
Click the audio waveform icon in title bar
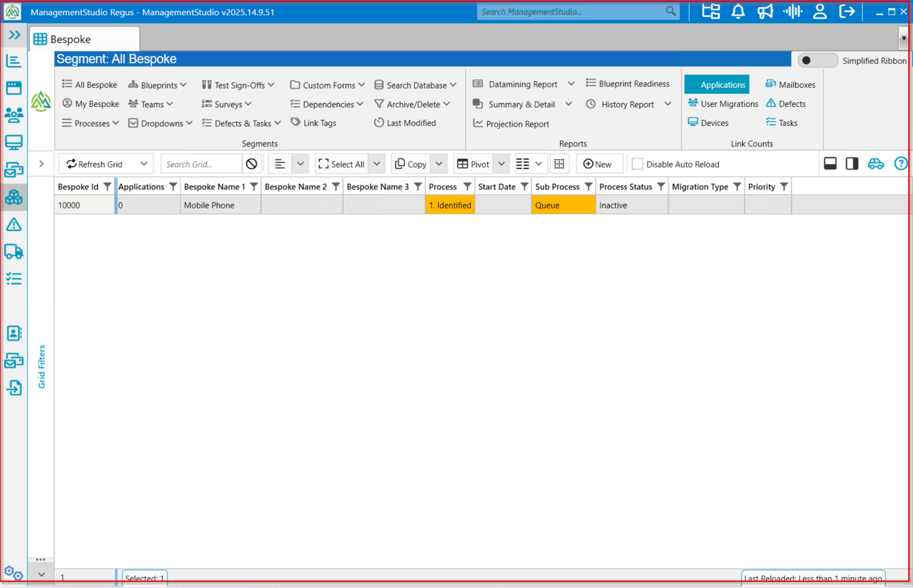click(792, 11)
